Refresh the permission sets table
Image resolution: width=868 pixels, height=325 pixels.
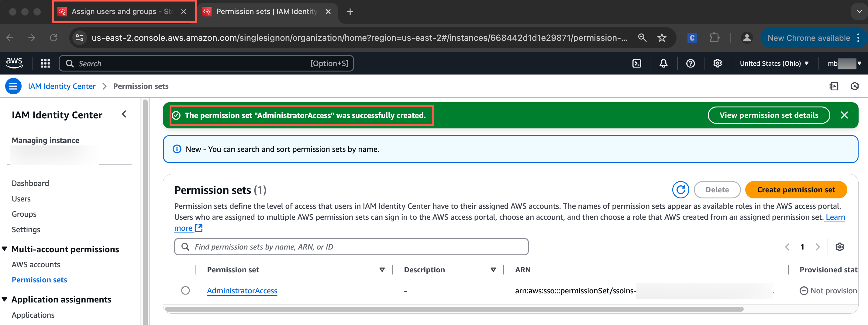pyautogui.click(x=680, y=190)
